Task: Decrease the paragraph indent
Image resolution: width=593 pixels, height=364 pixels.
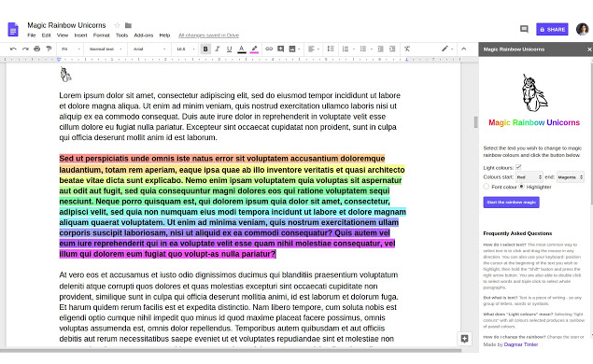Action: pos(380,49)
